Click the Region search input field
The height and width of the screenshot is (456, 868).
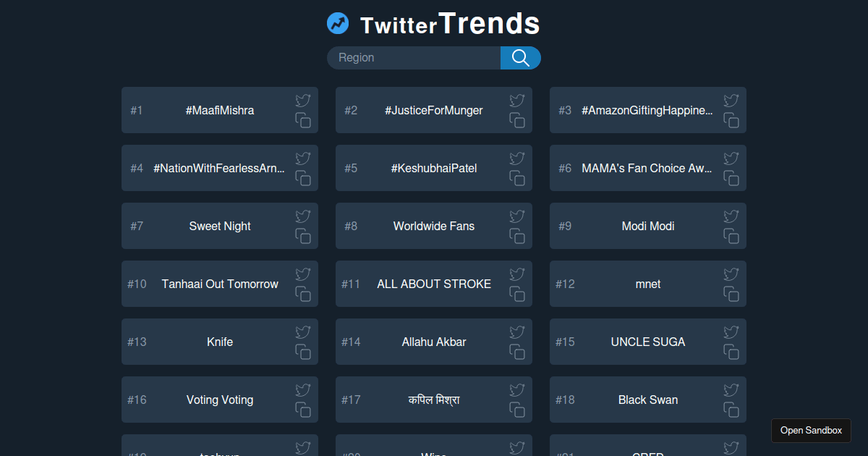click(x=412, y=57)
